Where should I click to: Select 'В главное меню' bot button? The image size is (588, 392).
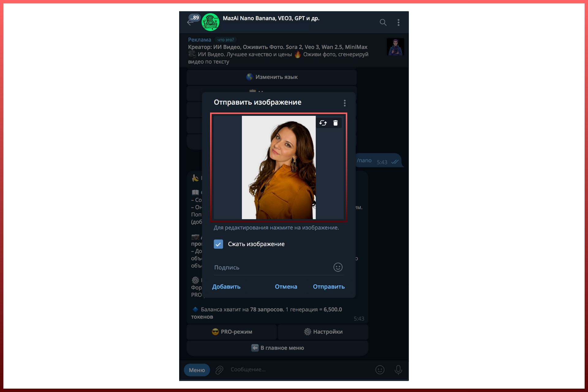pos(277,348)
